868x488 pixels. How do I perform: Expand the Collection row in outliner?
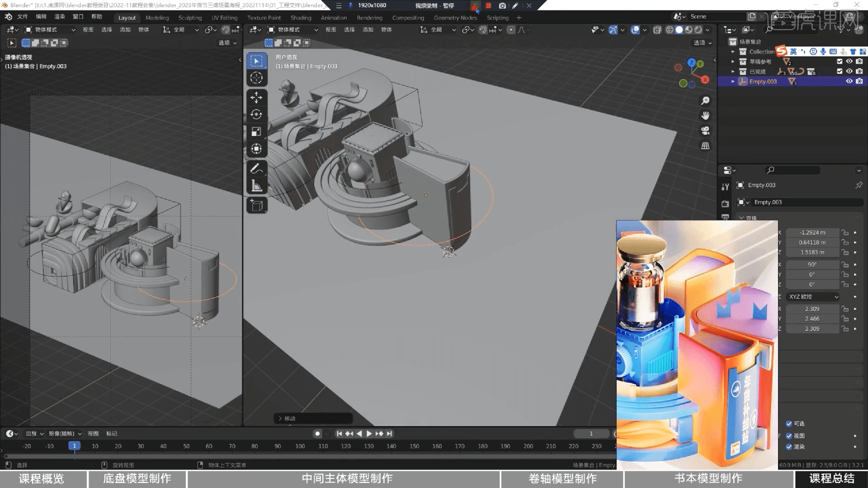[733, 52]
